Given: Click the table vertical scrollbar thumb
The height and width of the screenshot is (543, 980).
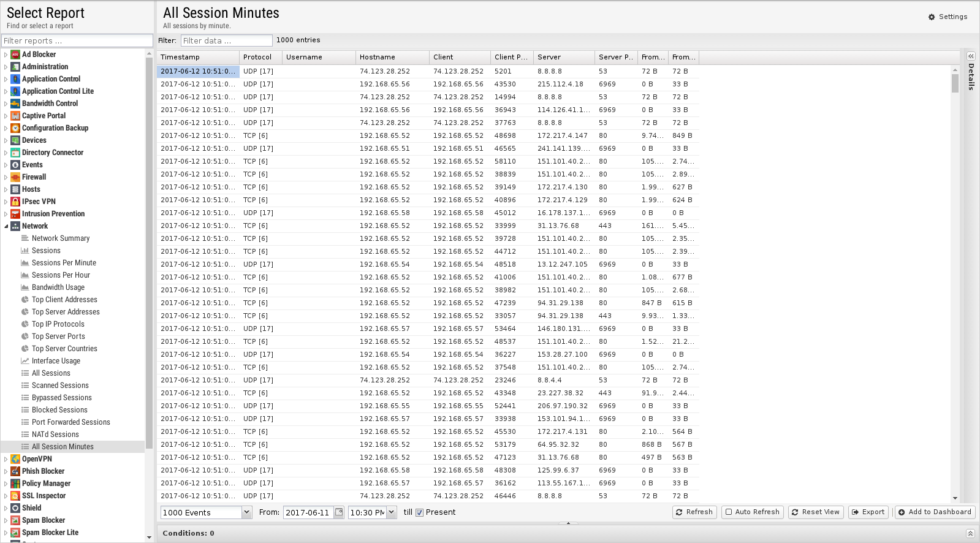Looking at the screenshot, I should [x=955, y=83].
